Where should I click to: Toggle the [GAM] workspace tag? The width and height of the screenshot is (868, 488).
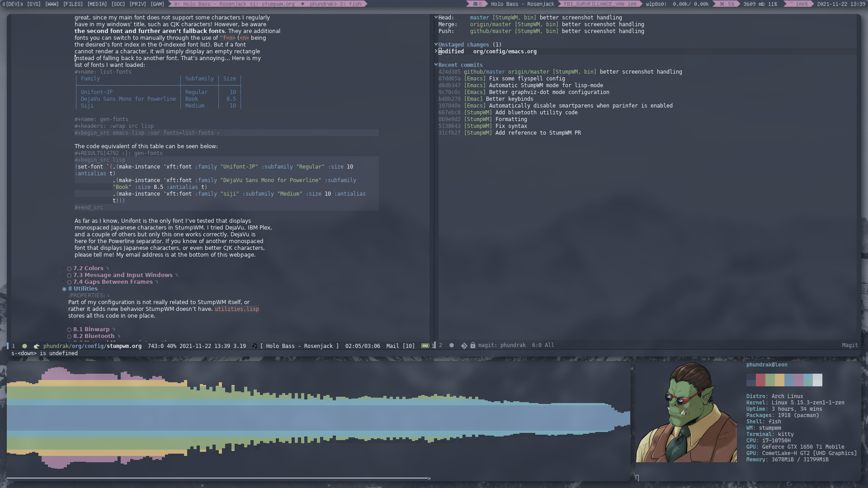coord(157,4)
